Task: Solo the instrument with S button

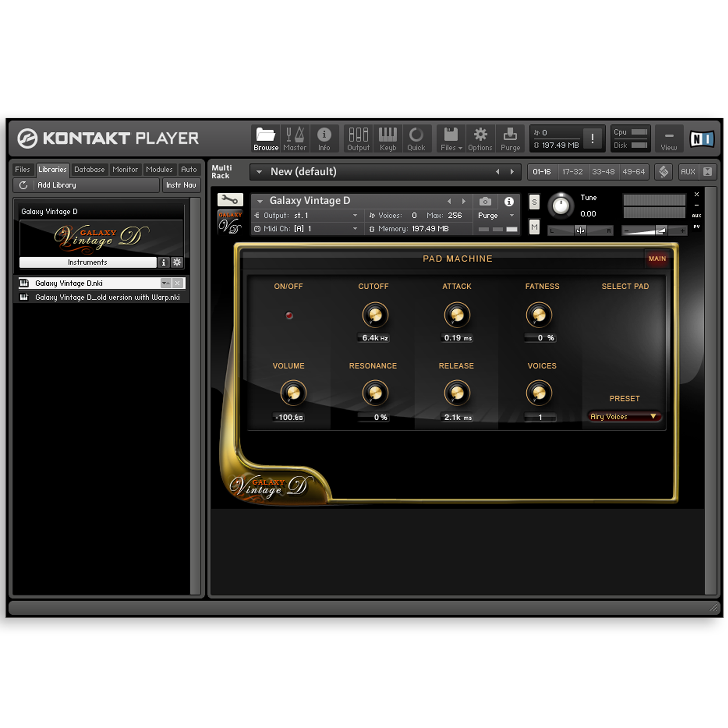Action: click(x=534, y=202)
